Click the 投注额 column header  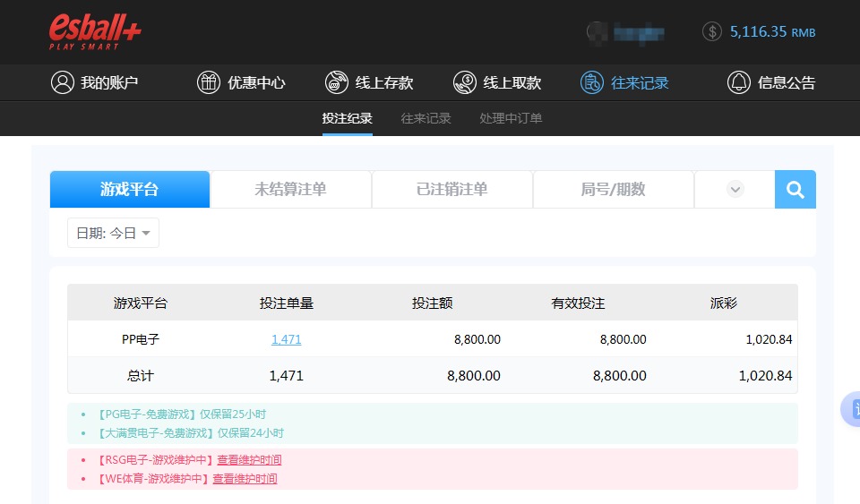coord(432,303)
